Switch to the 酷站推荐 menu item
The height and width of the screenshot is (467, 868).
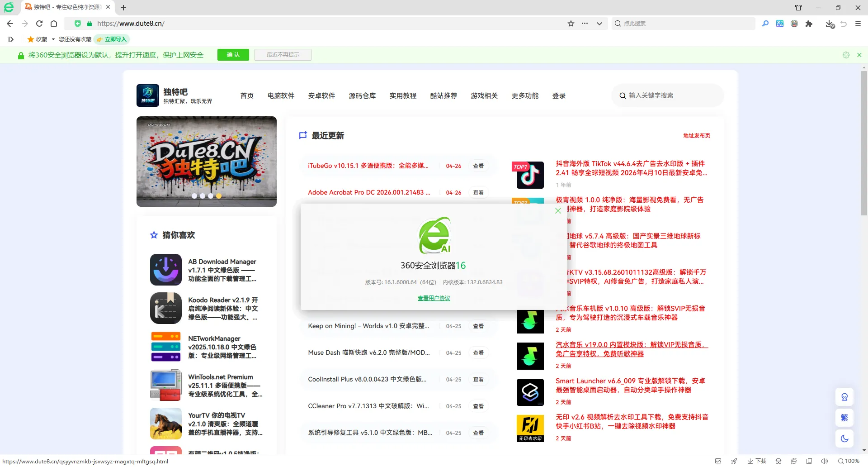coord(443,95)
